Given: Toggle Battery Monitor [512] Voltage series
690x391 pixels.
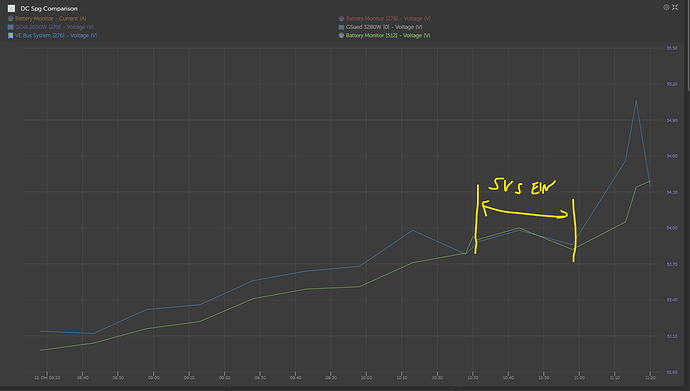Looking at the screenshot, I should tap(388, 36).
